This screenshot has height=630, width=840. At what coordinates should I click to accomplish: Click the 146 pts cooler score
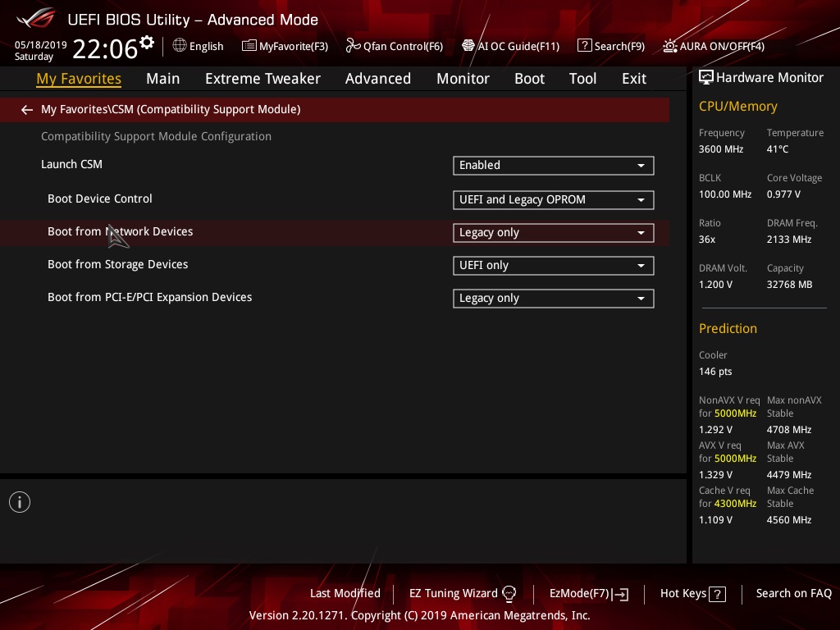[715, 372]
